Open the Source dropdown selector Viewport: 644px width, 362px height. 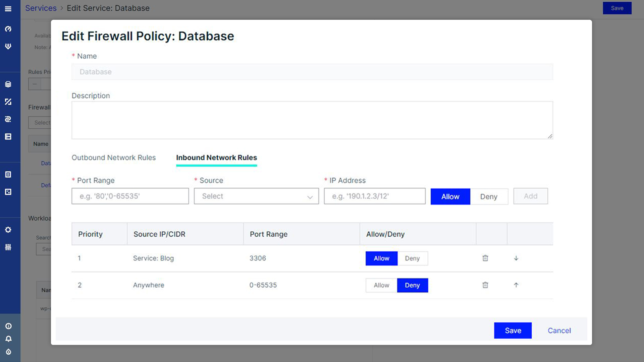point(257,196)
